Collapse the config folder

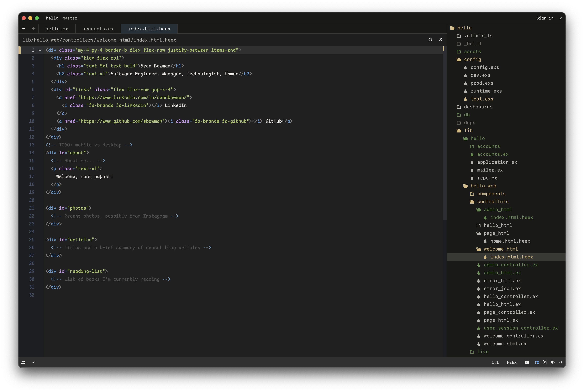point(506,59)
